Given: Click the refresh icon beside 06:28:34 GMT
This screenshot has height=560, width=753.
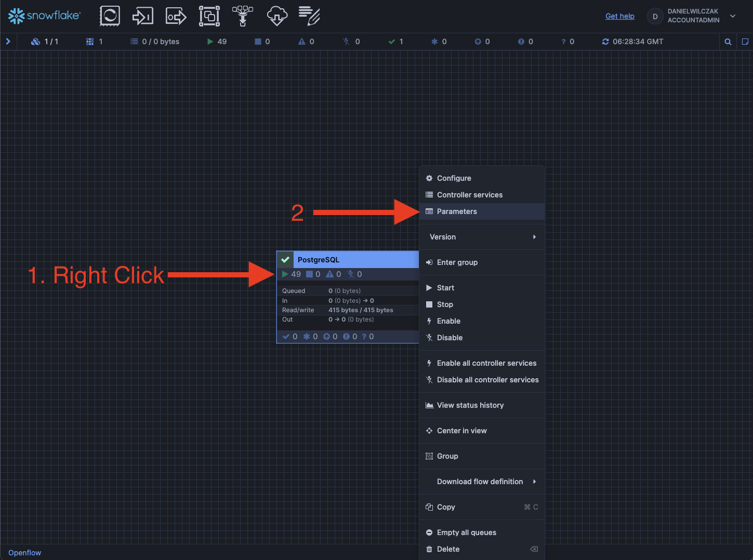Looking at the screenshot, I should pos(605,42).
